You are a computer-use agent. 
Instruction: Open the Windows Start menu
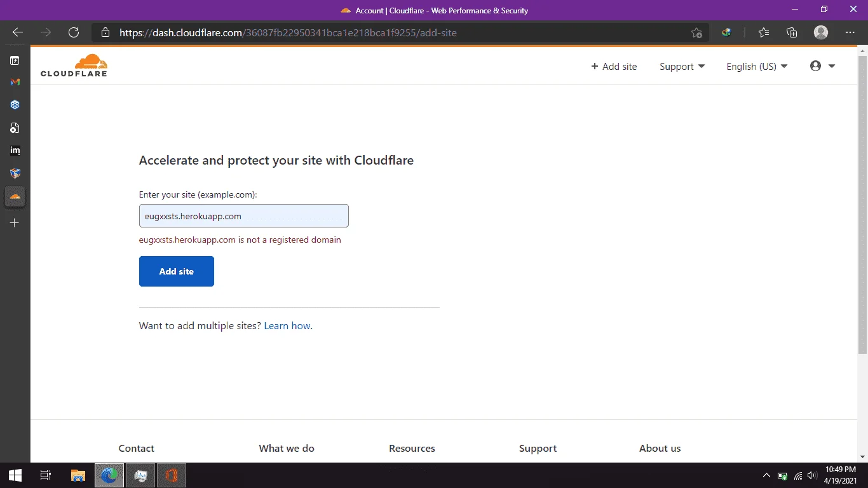(x=15, y=475)
